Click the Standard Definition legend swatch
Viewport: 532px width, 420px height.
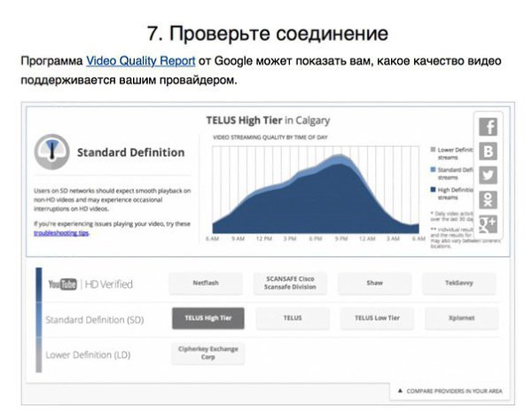click(x=433, y=169)
